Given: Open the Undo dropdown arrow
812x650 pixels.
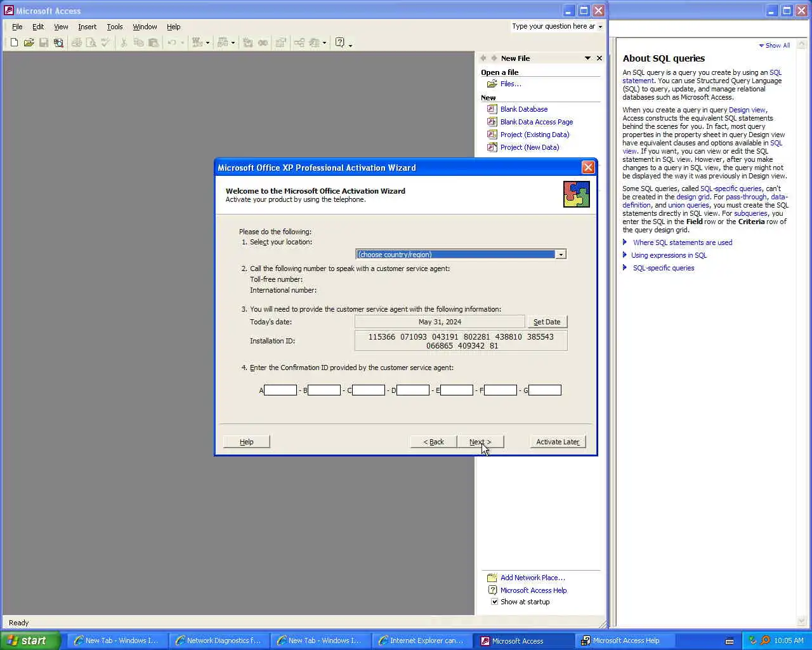Looking at the screenshot, I should click(x=183, y=43).
